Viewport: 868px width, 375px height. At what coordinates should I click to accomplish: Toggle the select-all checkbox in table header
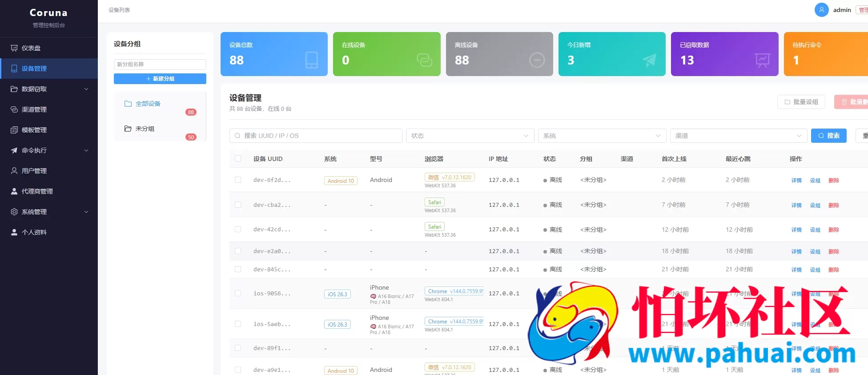coord(238,158)
